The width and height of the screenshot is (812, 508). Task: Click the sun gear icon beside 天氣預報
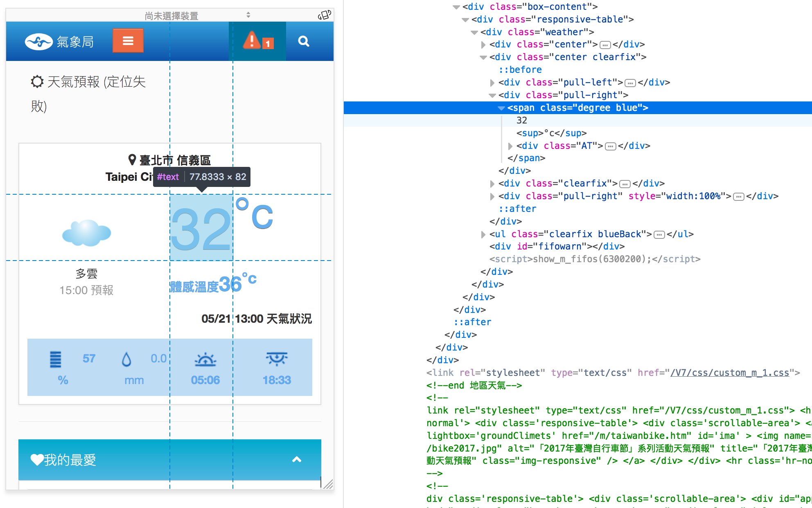(37, 81)
